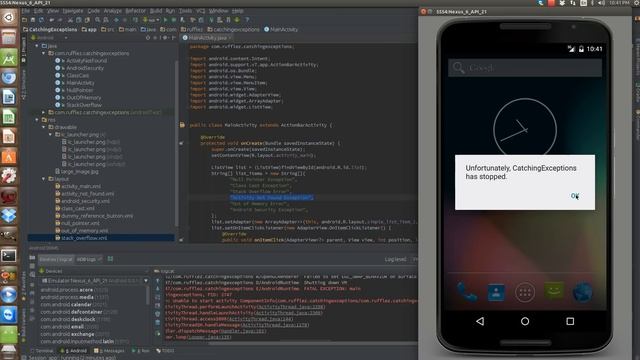This screenshot has width=640, height=360.
Task: Click the green Run app arrow in toolbar
Action: click(165, 20)
